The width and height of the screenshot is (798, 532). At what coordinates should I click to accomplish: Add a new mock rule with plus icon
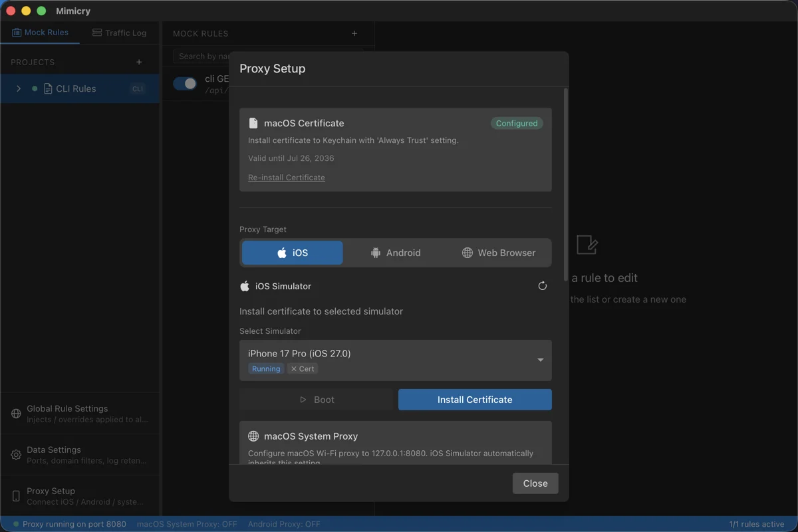pyautogui.click(x=354, y=33)
